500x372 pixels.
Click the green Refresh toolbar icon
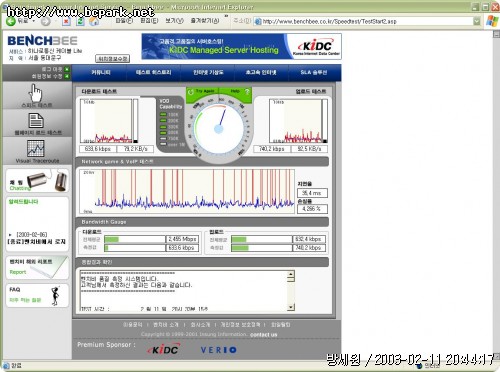click(x=80, y=22)
